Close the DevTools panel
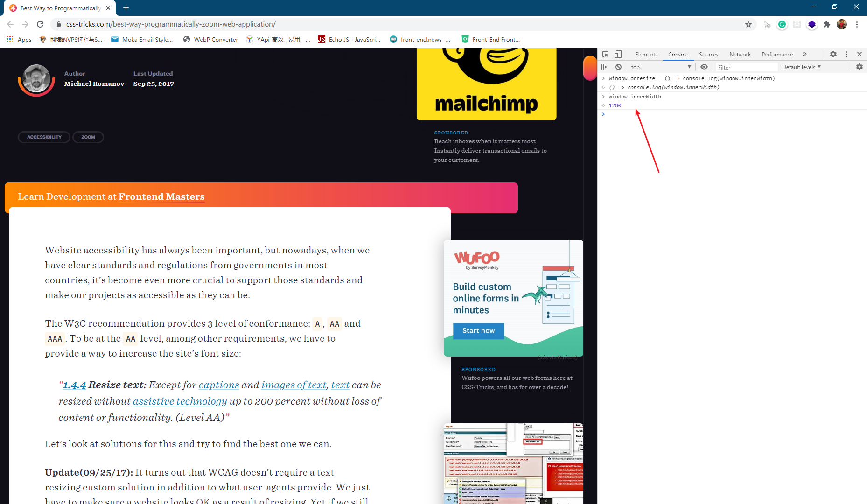 click(x=860, y=54)
